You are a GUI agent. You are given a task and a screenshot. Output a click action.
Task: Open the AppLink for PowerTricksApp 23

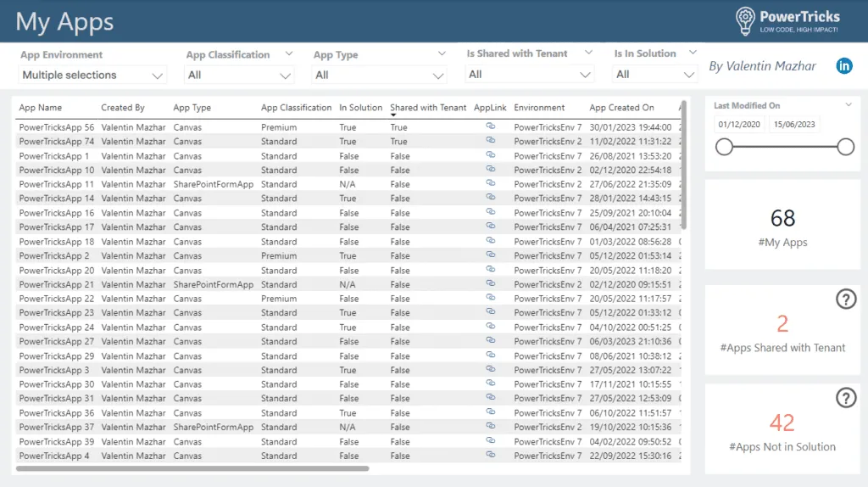point(491,312)
